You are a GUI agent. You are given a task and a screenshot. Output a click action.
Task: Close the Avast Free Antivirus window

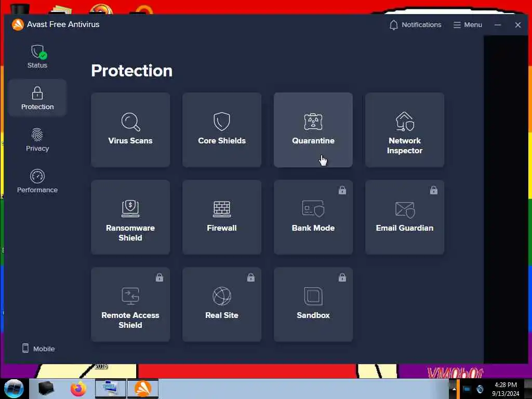click(518, 25)
